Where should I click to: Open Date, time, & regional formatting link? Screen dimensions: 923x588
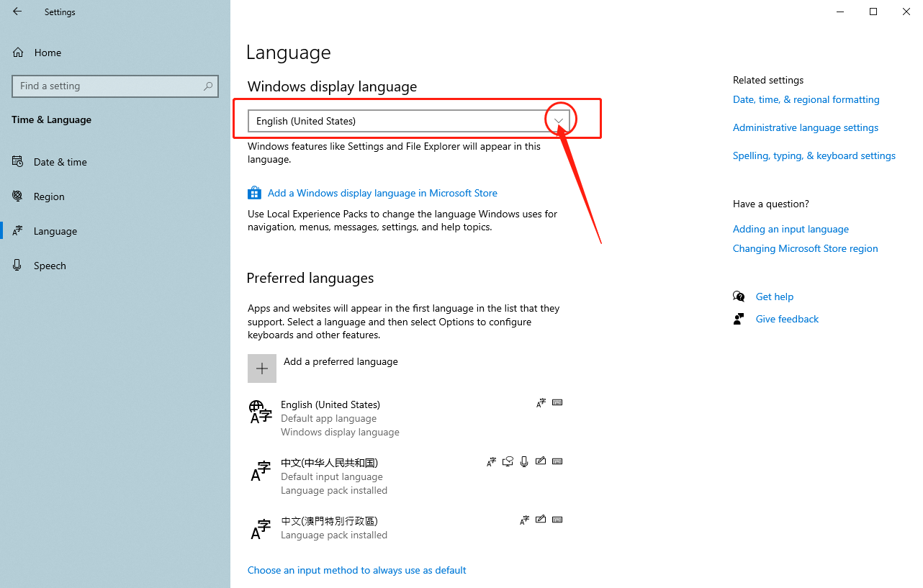point(806,99)
